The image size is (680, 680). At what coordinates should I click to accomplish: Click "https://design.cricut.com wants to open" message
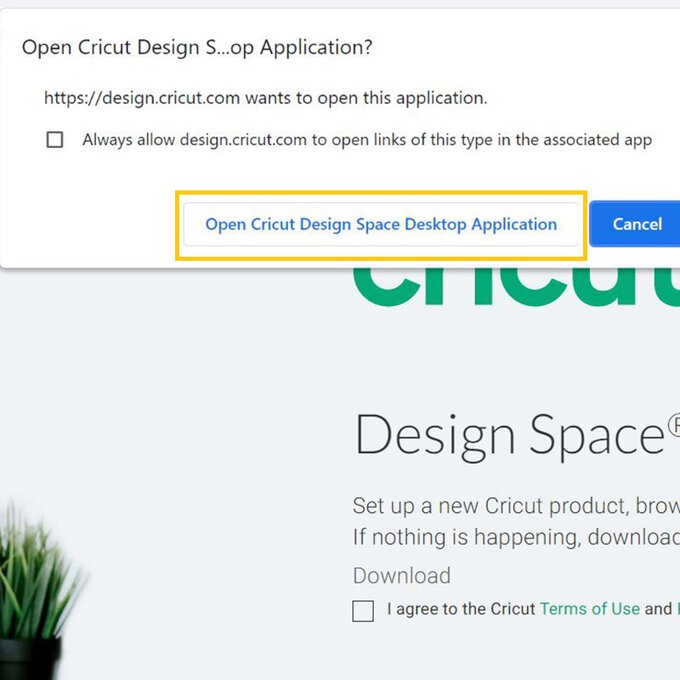click(265, 98)
